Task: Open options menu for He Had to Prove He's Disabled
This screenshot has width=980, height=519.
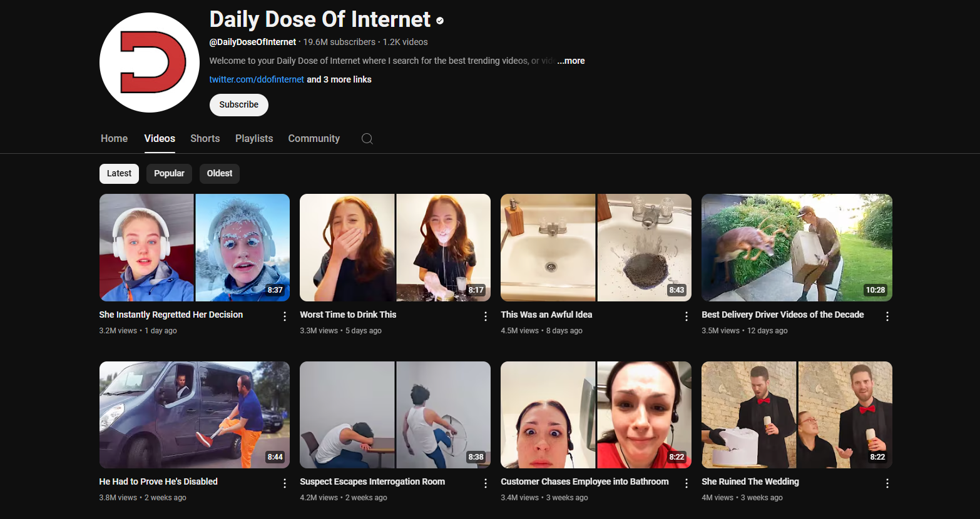Action: (x=285, y=483)
